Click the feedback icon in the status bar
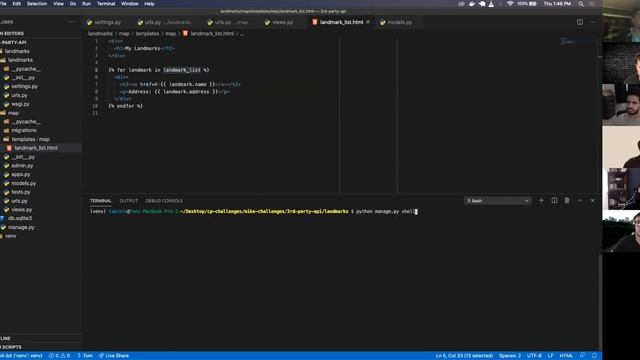 click(582, 356)
